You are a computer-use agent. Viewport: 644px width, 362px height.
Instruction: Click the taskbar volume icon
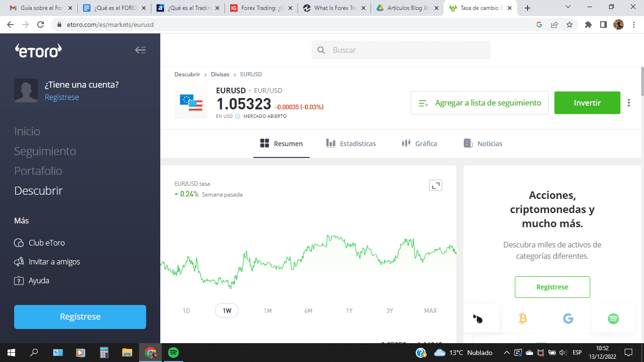[x=562, y=353]
